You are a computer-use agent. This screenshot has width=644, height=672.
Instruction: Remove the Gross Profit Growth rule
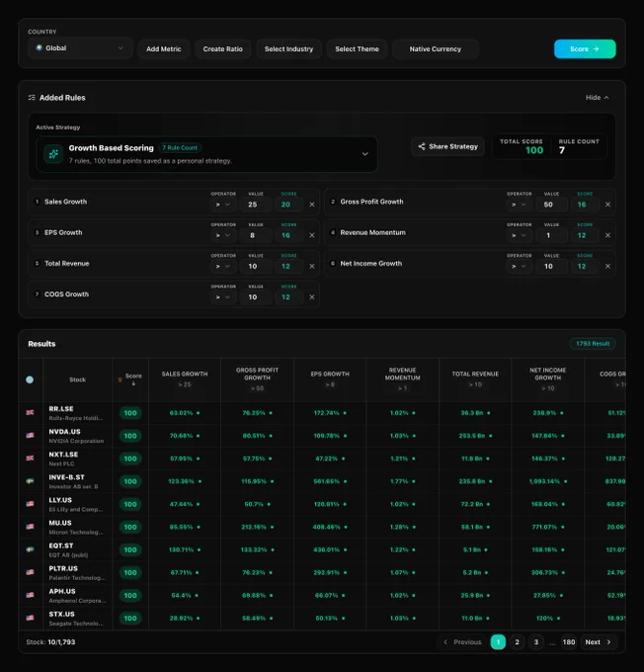coord(607,205)
